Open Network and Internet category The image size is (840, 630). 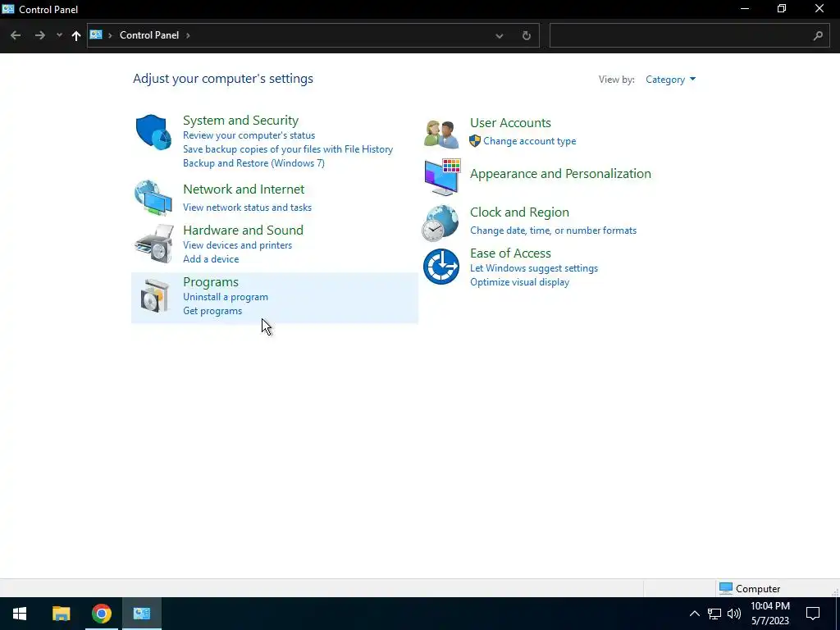point(244,189)
